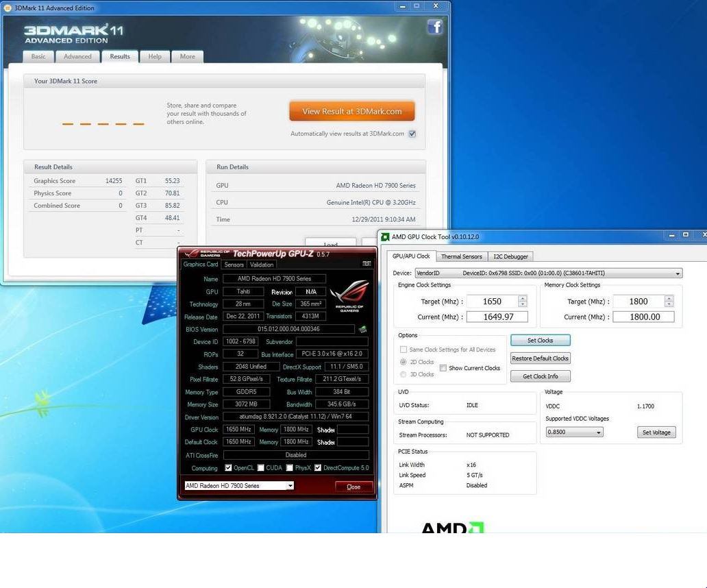Click the Bandwidth value 345.6 GB/s
707x588 pixels.
pyautogui.click(x=342, y=404)
